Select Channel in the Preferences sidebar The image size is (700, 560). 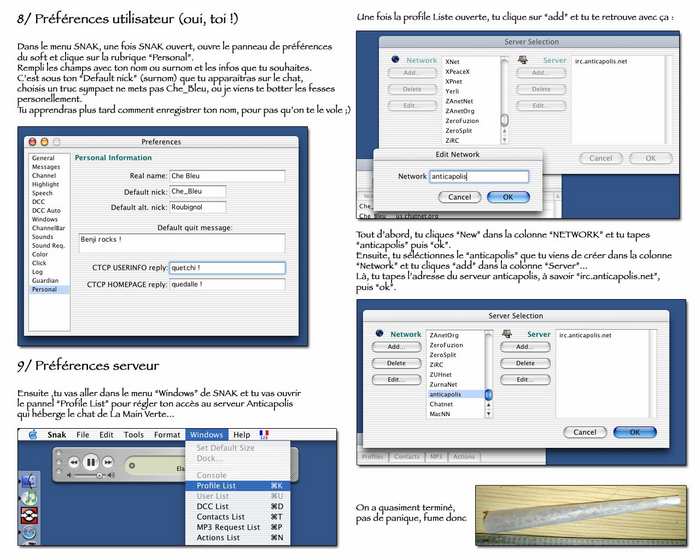44,176
